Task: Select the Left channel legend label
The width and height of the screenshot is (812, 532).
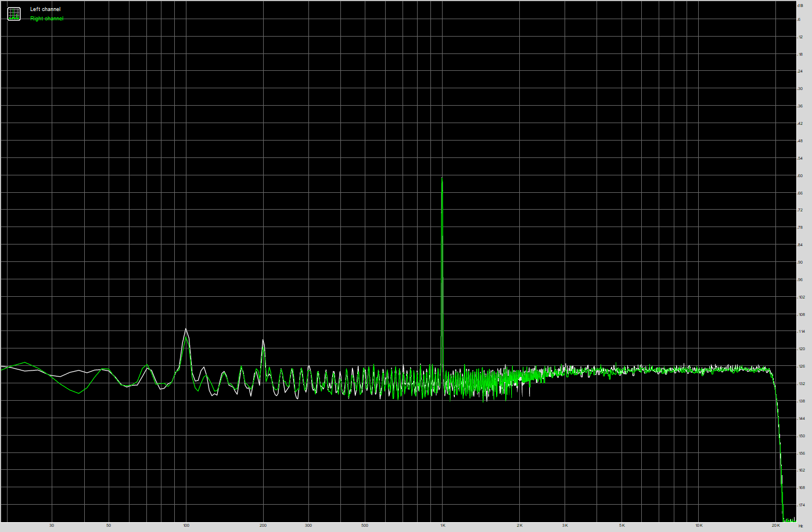Action: point(45,9)
